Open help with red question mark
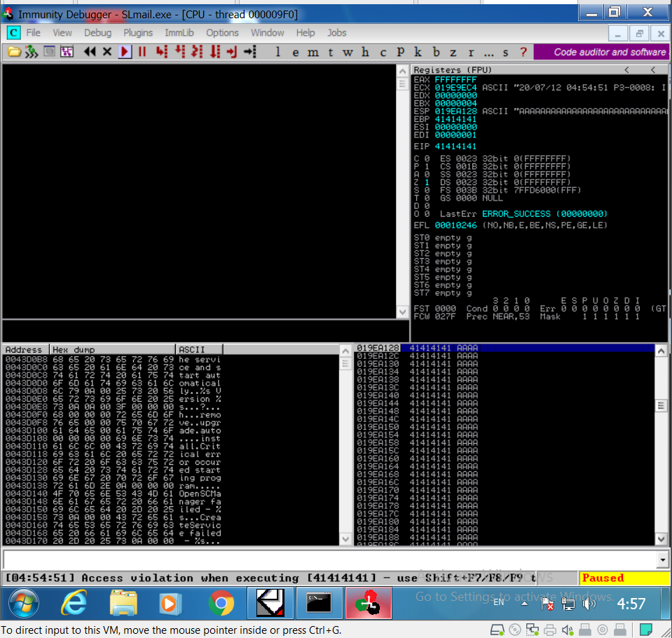This screenshot has width=672, height=638. point(523,52)
